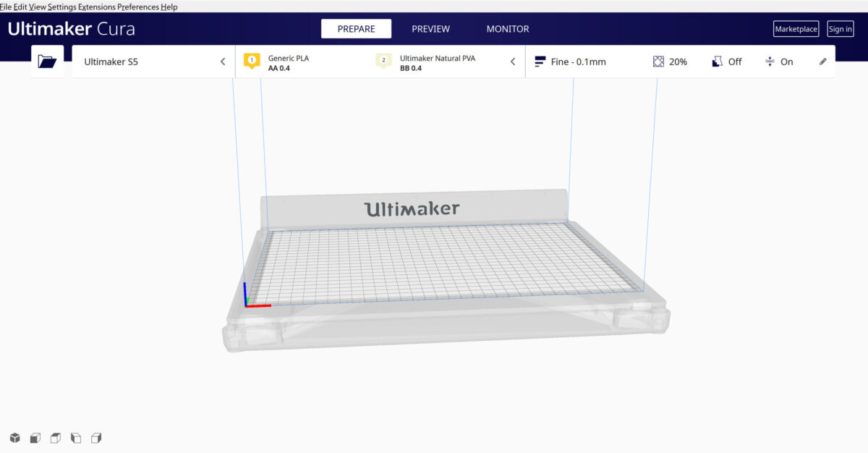Click the Marketplace button
868x453 pixels.
[796, 29]
